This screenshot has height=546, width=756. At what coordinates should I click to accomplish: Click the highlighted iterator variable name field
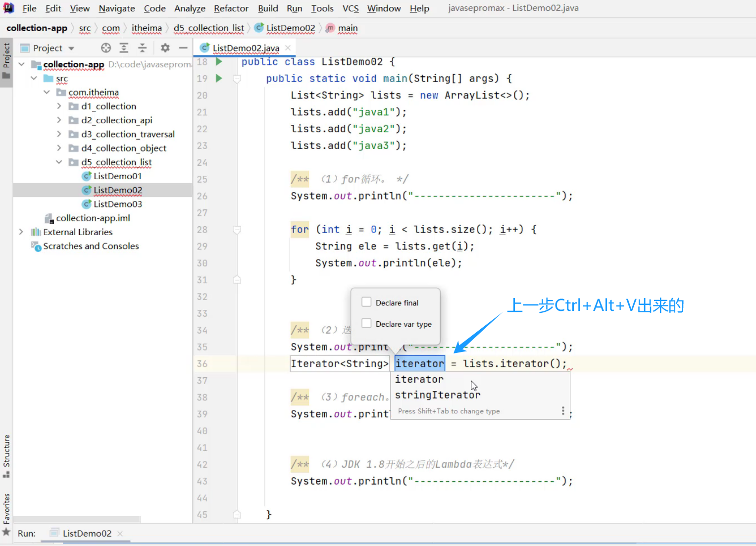tap(420, 363)
